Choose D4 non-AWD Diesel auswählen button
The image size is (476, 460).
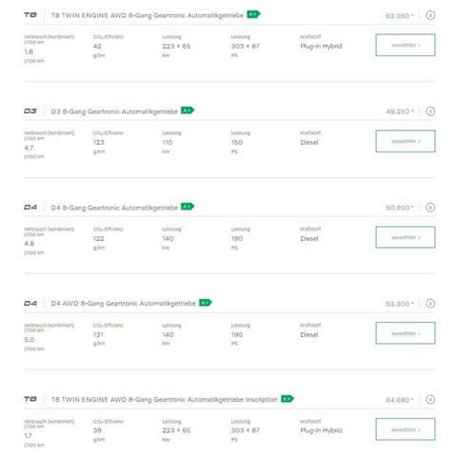click(406, 237)
